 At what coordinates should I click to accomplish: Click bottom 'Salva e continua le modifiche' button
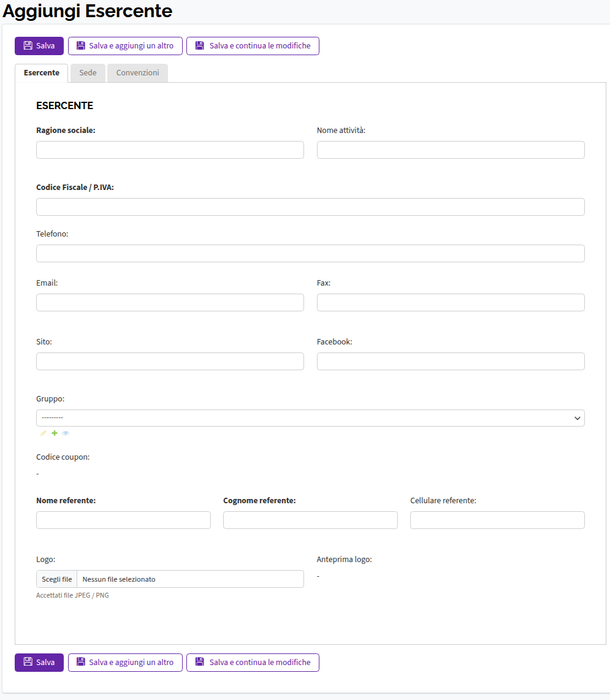pyautogui.click(x=253, y=663)
